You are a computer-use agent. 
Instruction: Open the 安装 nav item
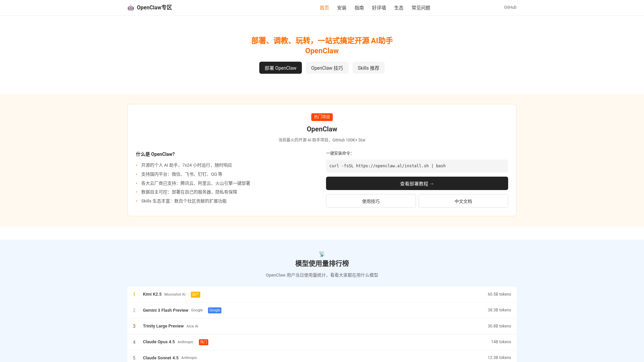pos(342,8)
